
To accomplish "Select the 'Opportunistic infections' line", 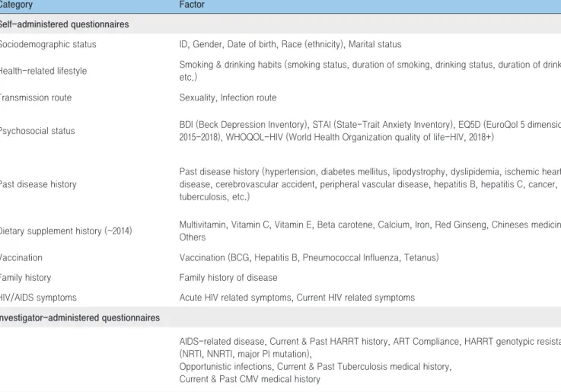I will point(316,367).
